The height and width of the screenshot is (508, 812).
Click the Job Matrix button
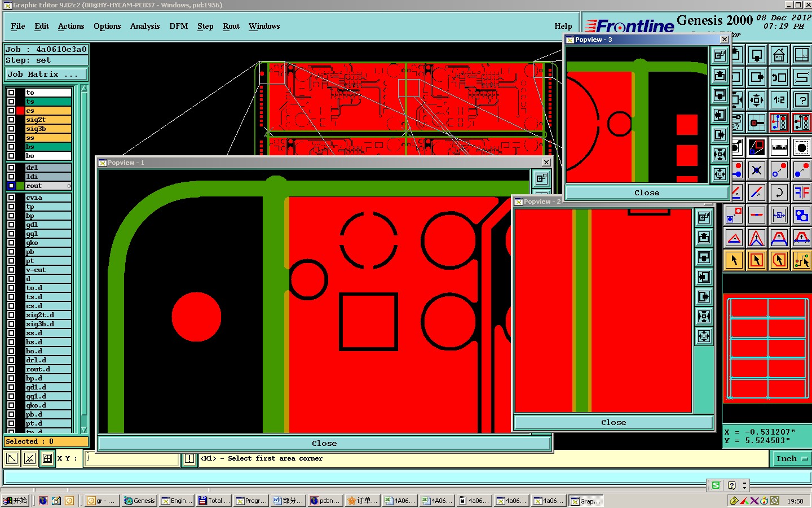(46, 75)
